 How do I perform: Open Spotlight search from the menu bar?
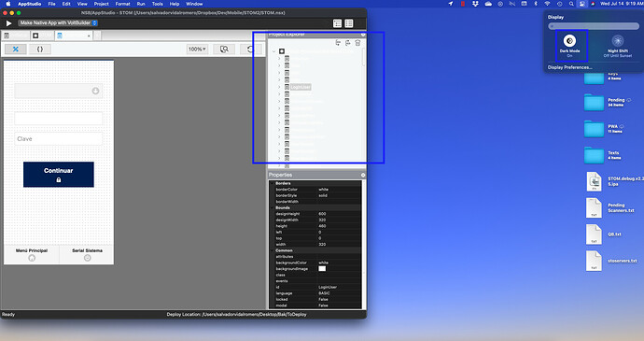[x=571, y=4]
